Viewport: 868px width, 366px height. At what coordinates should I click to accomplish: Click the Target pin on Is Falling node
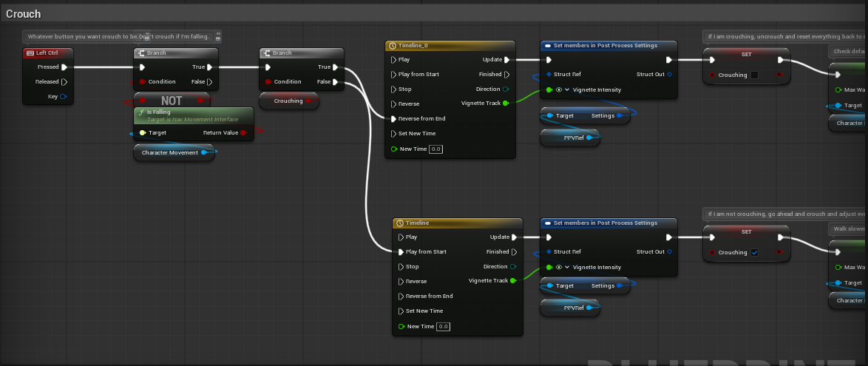[143, 133]
